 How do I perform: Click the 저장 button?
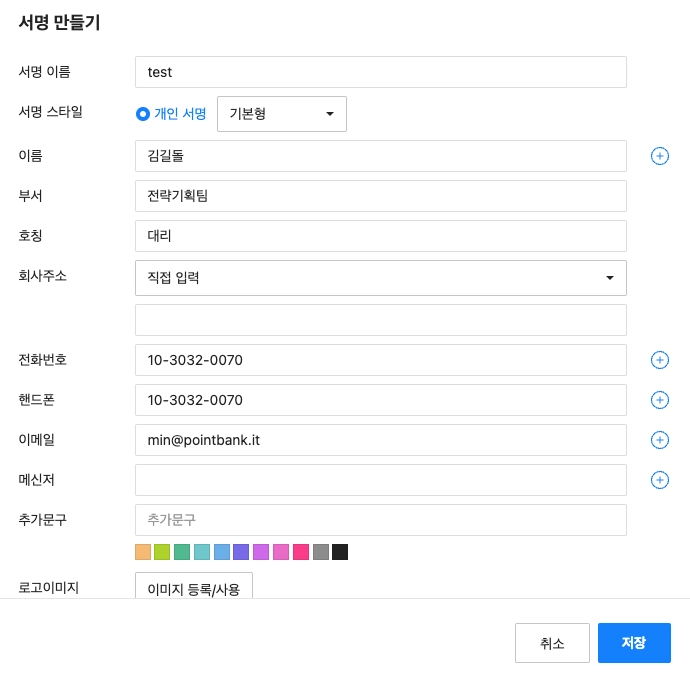pos(634,643)
